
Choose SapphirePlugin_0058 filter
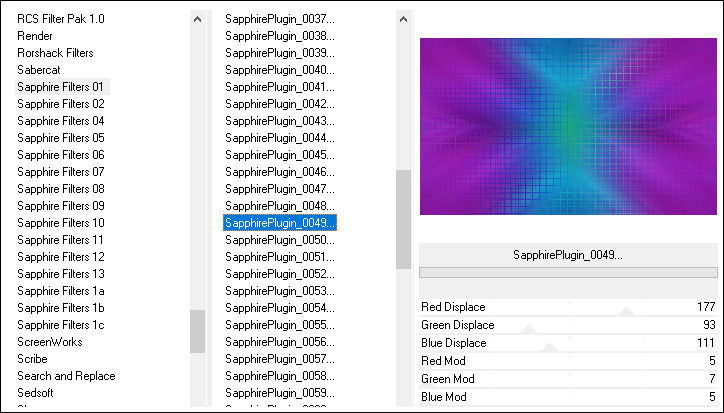click(280, 376)
